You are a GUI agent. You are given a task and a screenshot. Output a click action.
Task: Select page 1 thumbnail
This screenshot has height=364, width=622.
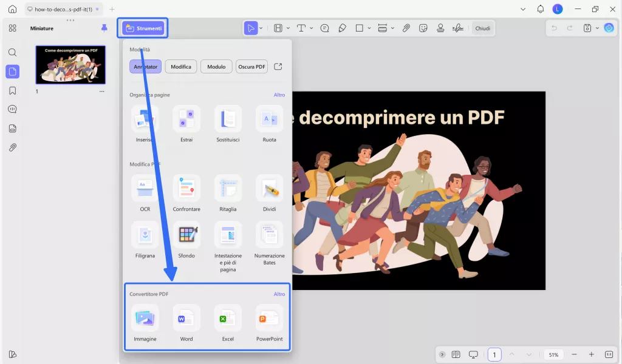[x=70, y=64]
